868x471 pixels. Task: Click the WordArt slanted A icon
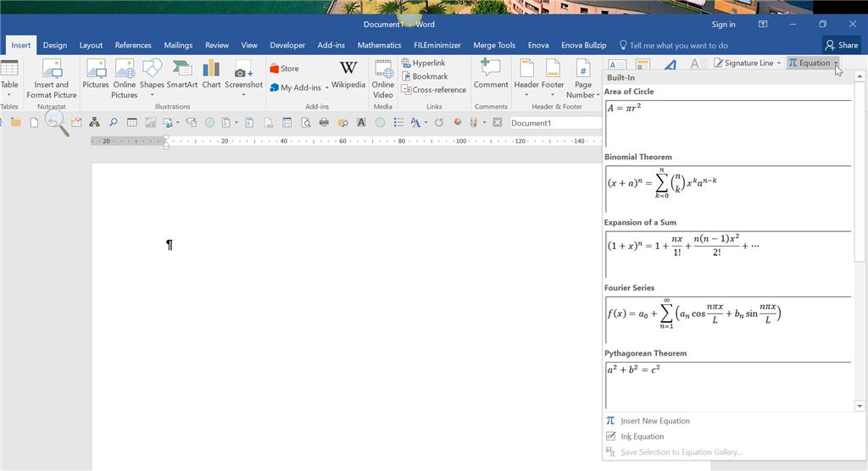670,64
